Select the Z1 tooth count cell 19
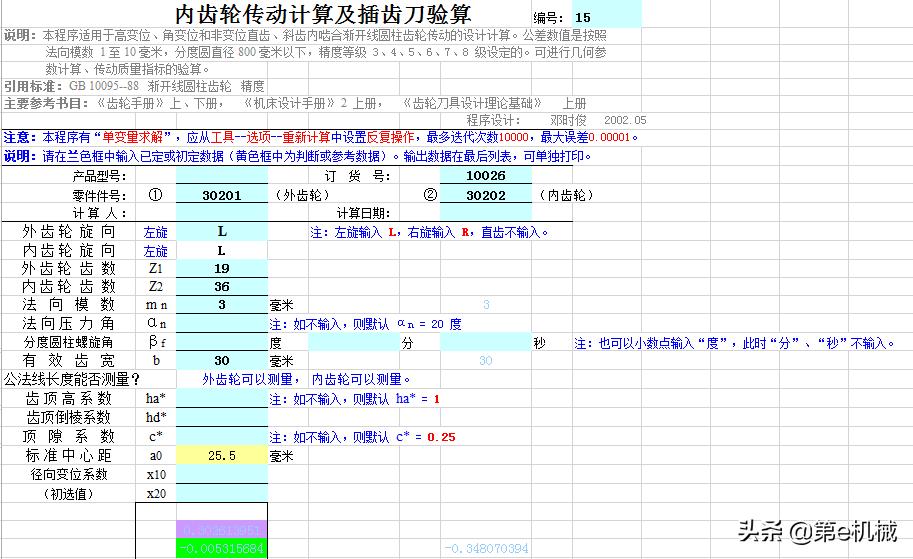The width and height of the screenshot is (913, 559). (x=222, y=268)
